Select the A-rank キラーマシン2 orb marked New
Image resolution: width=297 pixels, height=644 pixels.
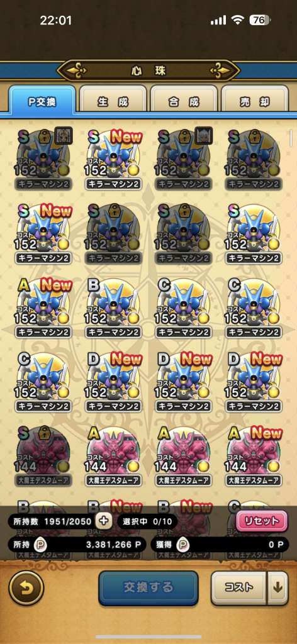click(x=43, y=308)
